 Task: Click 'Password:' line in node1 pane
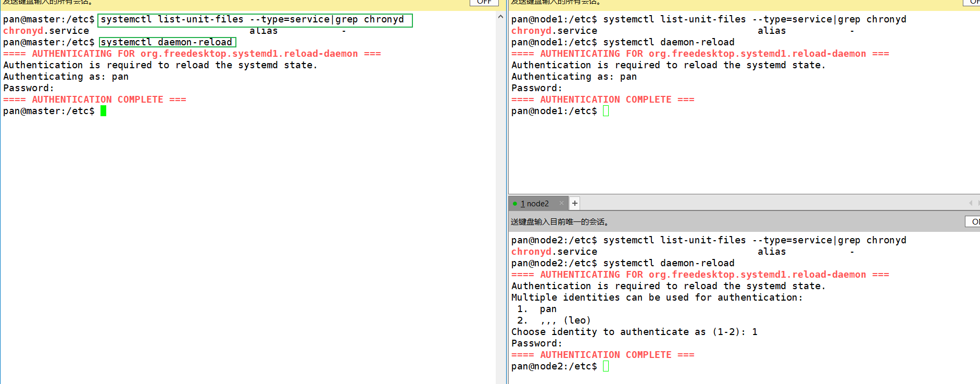pos(537,88)
